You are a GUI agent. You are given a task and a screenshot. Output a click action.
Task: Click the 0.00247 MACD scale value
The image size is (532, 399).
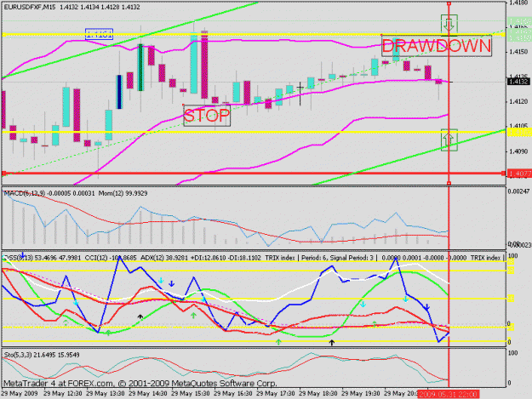[x=519, y=191]
